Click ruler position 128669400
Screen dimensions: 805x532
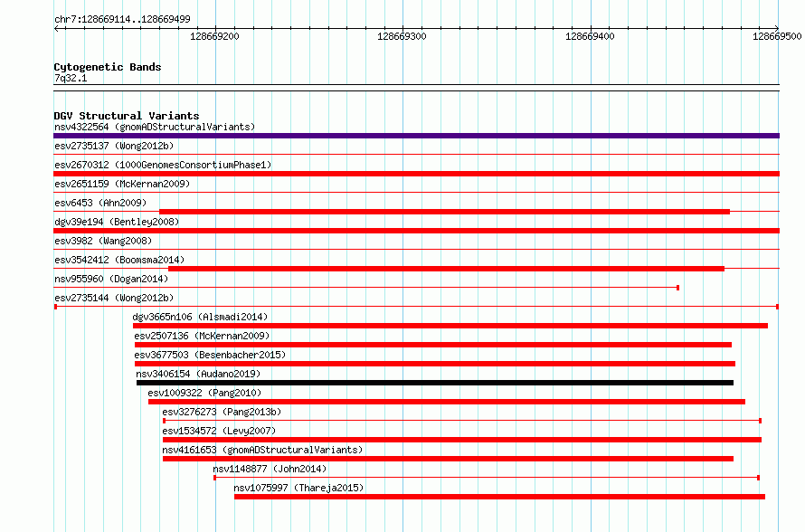pos(590,36)
